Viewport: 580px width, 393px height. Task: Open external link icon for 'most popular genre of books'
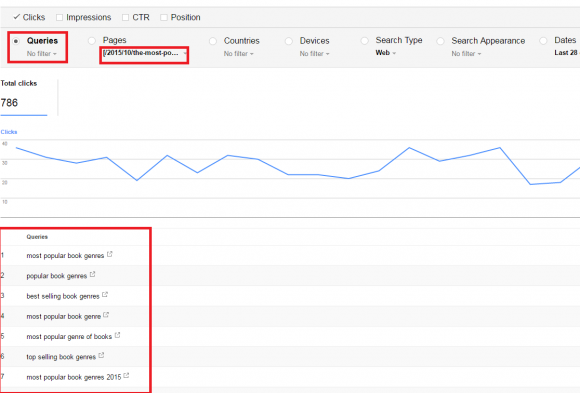(x=117, y=335)
